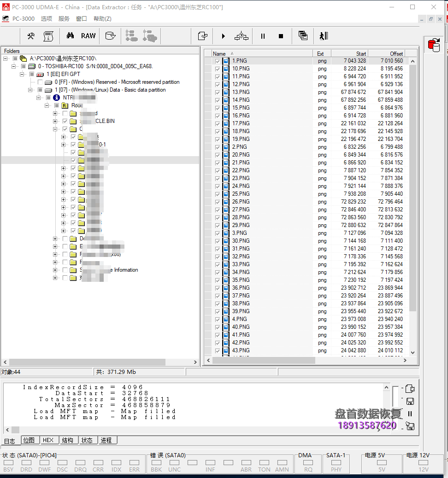Screen dimensions: 448x478
Task: Select the first tree-structure toolbar icon
Action: point(131,36)
